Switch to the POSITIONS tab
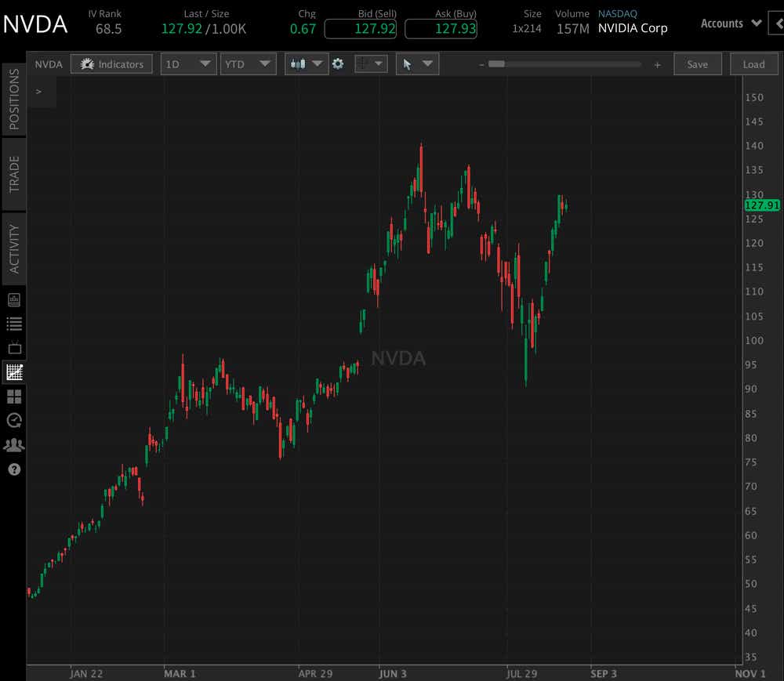 13,97
